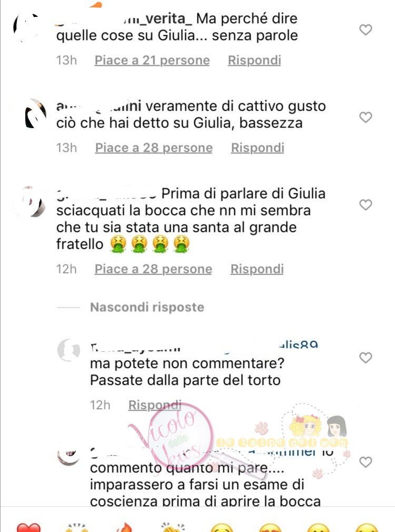
Task: Insert fire emoji from reaction bar
Action: click(124, 528)
